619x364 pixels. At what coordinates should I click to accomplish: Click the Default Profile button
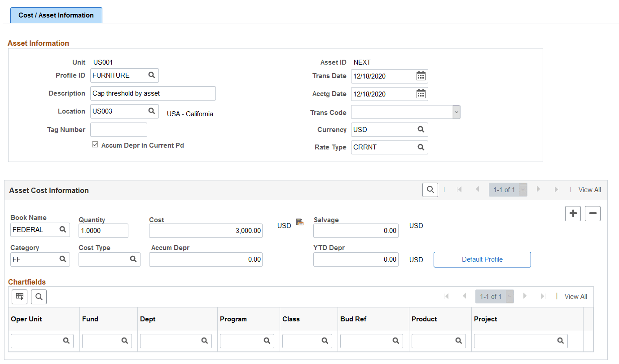point(482,259)
